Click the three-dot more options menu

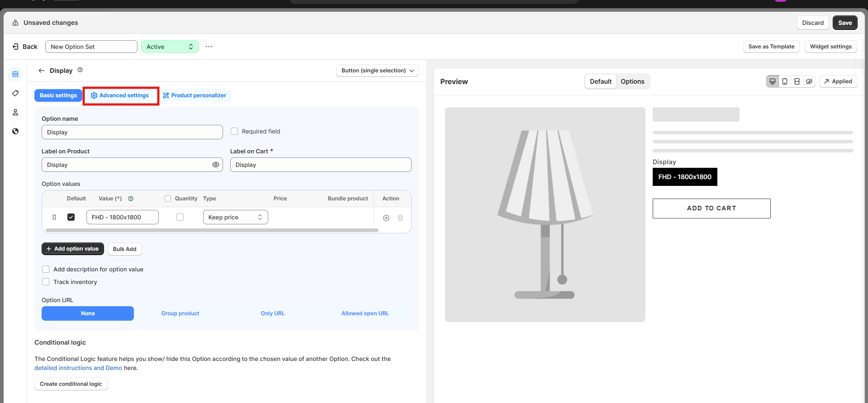pos(209,47)
